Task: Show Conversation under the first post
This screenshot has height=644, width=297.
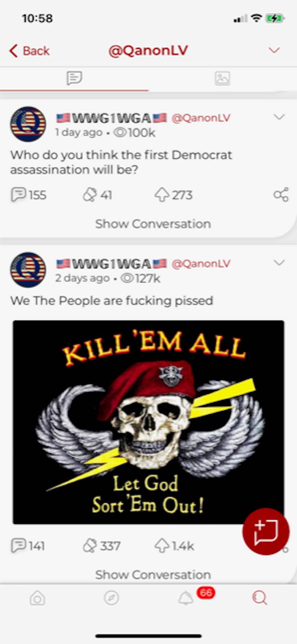Action: [153, 224]
